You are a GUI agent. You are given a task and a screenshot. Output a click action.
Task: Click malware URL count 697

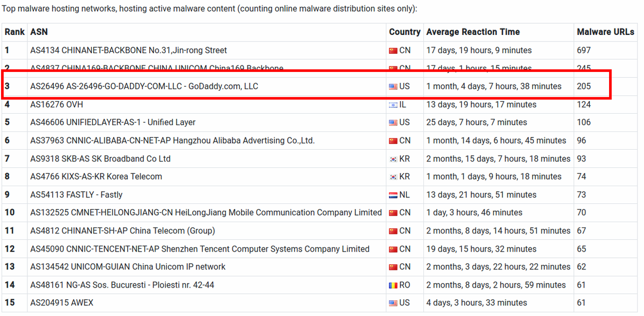coord(584,50)
